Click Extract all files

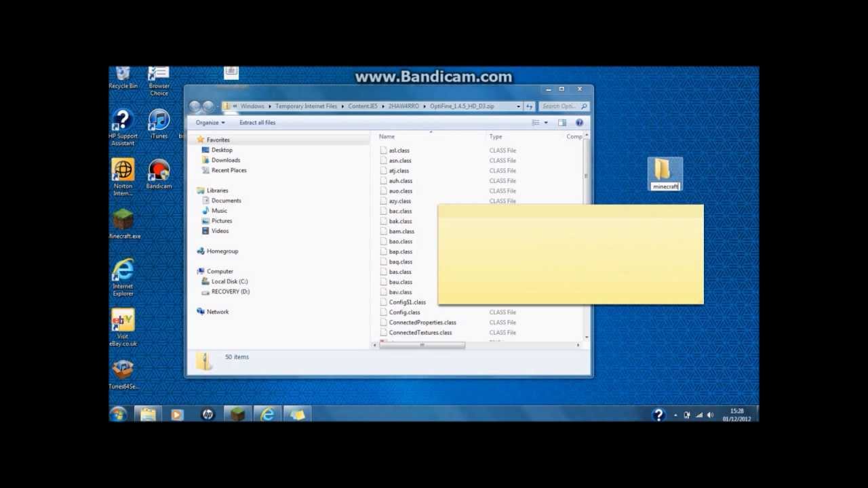(x=257, y=123)
